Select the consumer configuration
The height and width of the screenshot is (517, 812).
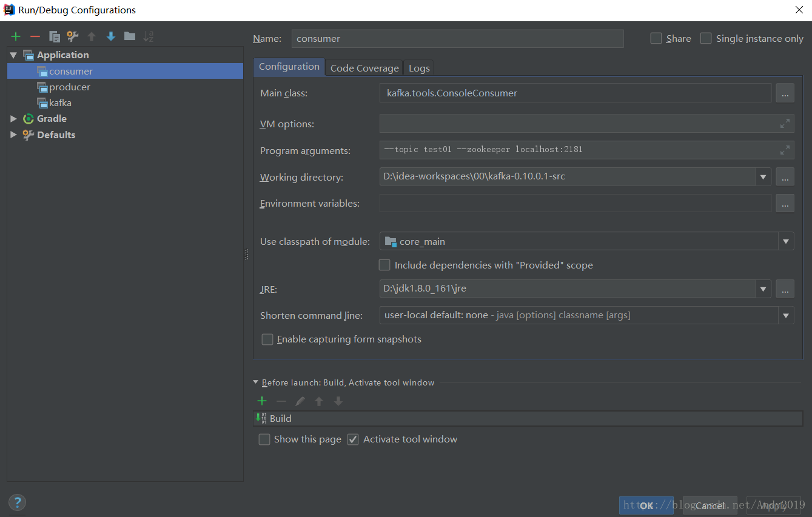(126, 71)
